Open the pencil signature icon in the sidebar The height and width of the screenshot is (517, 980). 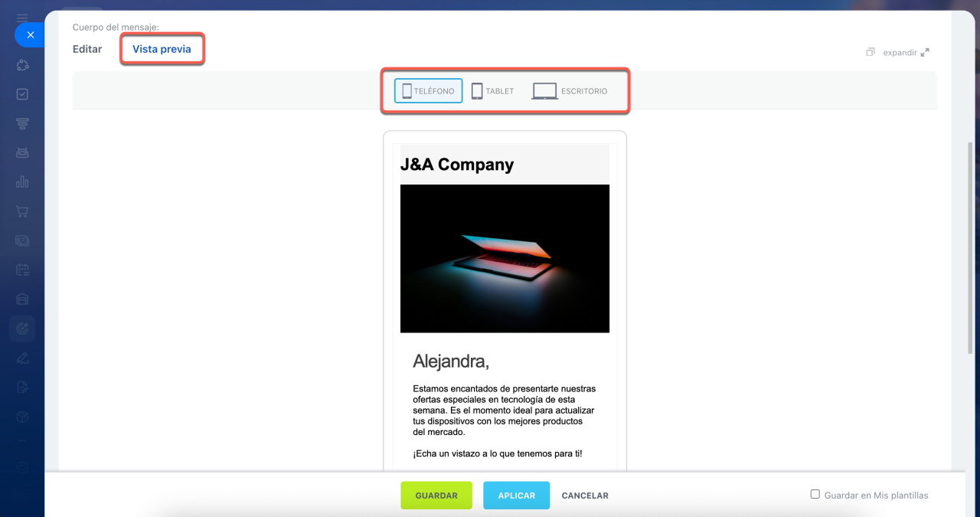point(22,358)
